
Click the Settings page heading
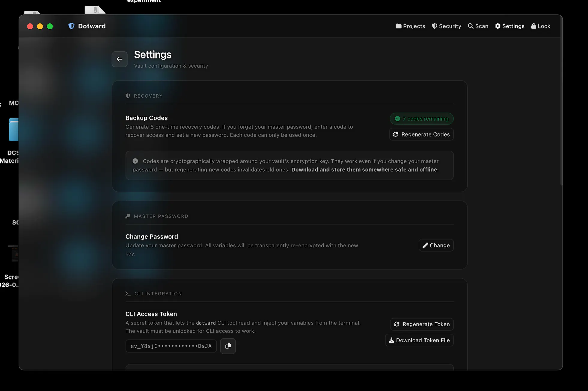coord(153,54)
